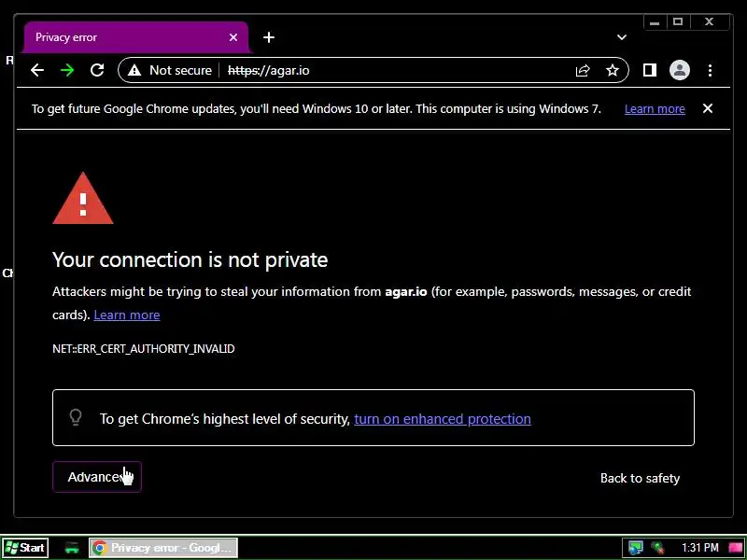This screenshot has height=560, width=747.
Task: Open a new tab with plus button
Action: [269, 37]
